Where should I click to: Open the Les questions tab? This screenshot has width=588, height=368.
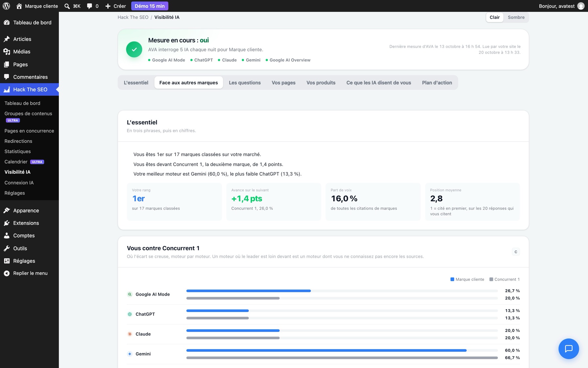[x=245, y=83]
